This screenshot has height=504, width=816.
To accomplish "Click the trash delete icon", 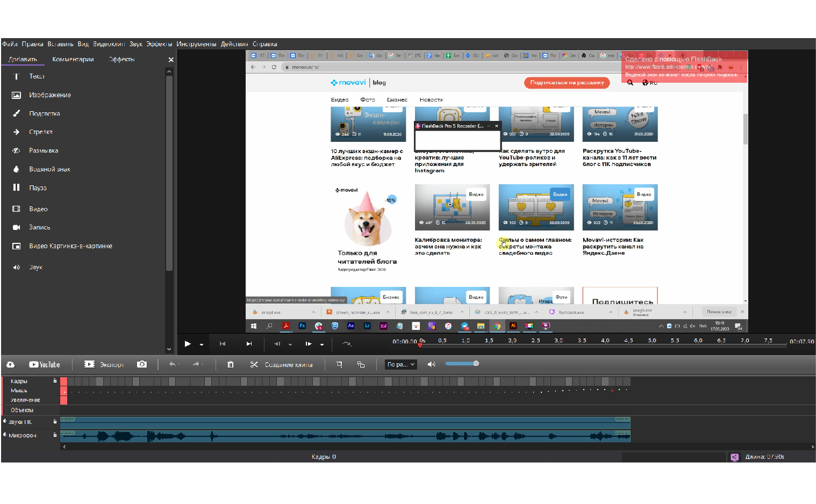I will coord(230,364).
